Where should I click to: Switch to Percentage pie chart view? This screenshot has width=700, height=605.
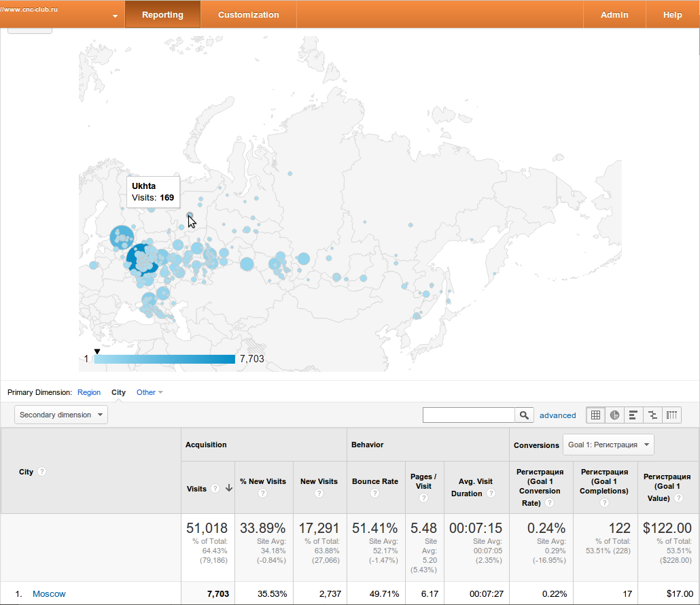point(615,415)
